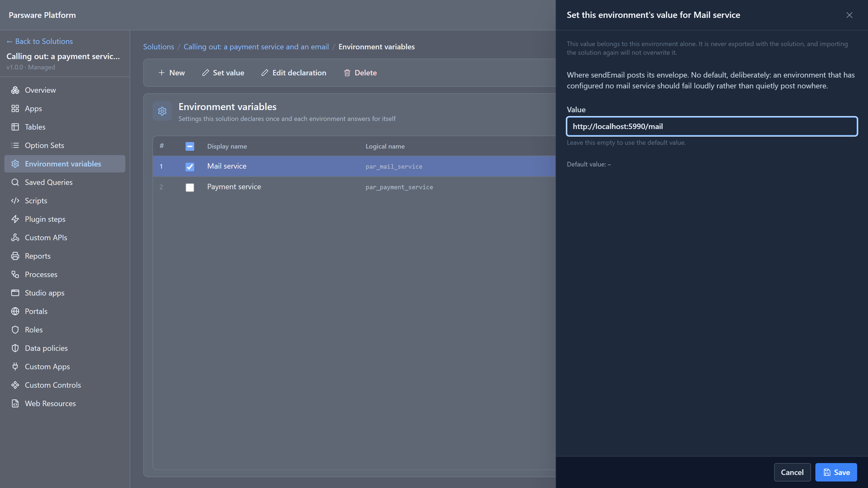Open the Tables menu item
Image resolution: width=868 pixels, height=488 pixels.
pyautogui.click(x=65, y=127)
